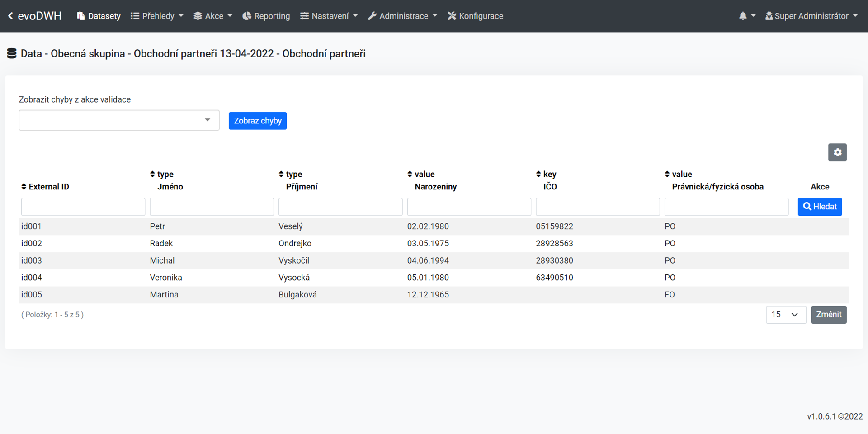Click the back arrow next to evoDWH
868x434 pixels.
pyautogui.click(x=10, y=16)
